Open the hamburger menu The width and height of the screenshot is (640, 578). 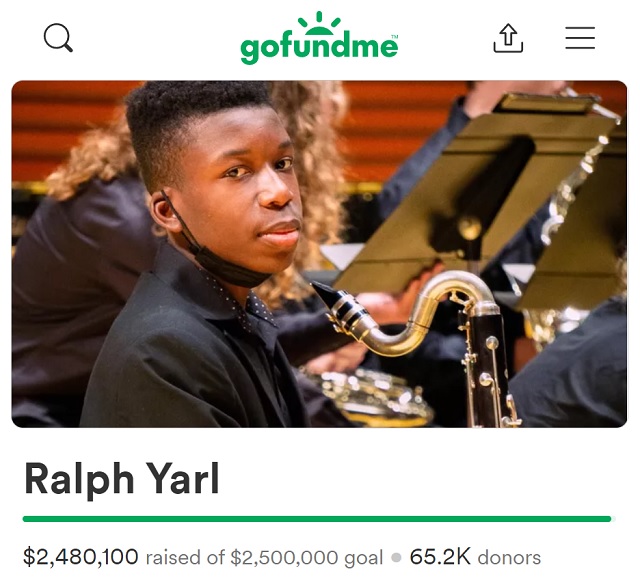tap(580, 38)
